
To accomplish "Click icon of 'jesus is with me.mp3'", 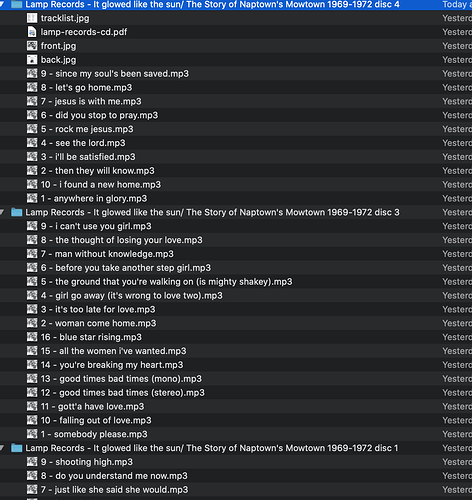I will [32, 101].
